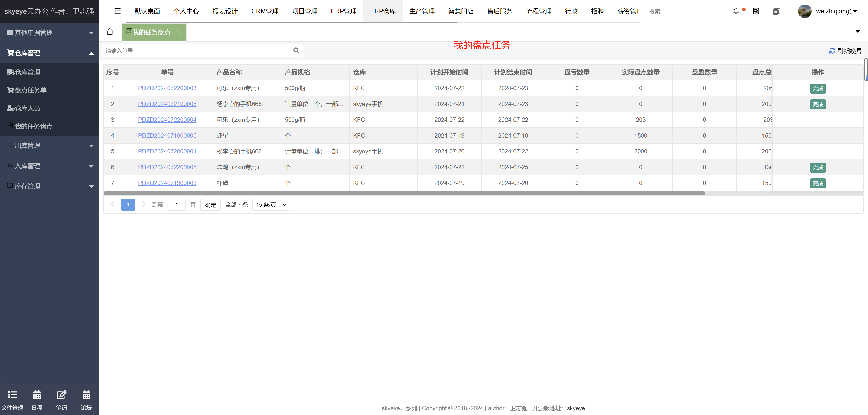Select 盘点任务单 in sidebar
Screen dimensions: 868x415
(x=30, y=90)
